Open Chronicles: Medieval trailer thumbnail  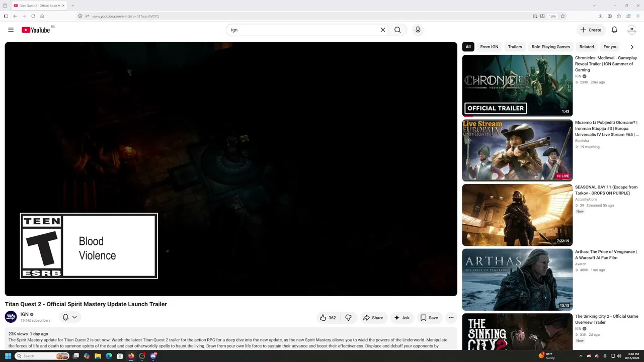click(x=517, y=85)
